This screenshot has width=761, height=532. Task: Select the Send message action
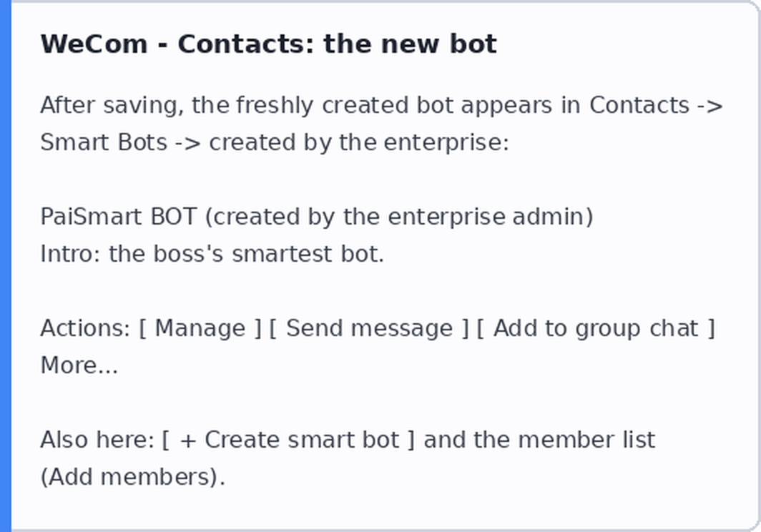tap(369, 329)
